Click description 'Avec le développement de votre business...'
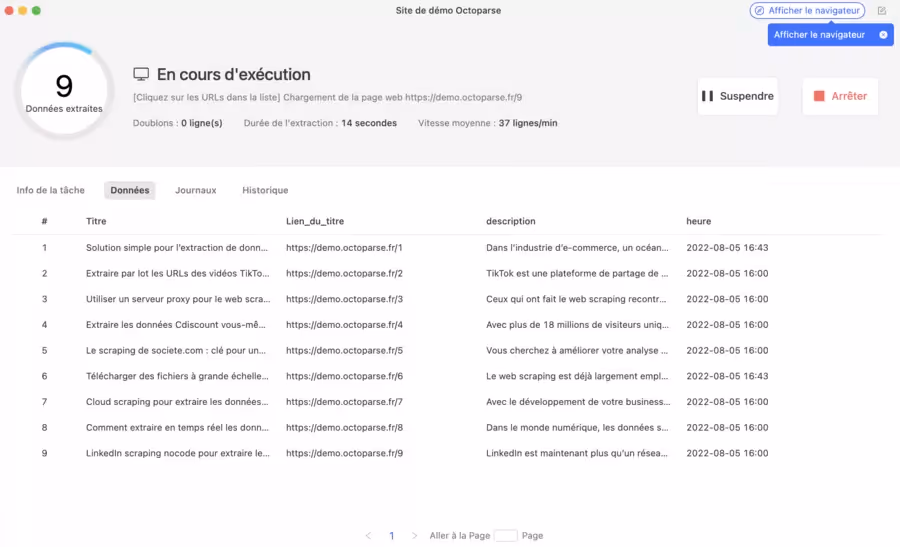The image size is (900, 547). (578, 402)
